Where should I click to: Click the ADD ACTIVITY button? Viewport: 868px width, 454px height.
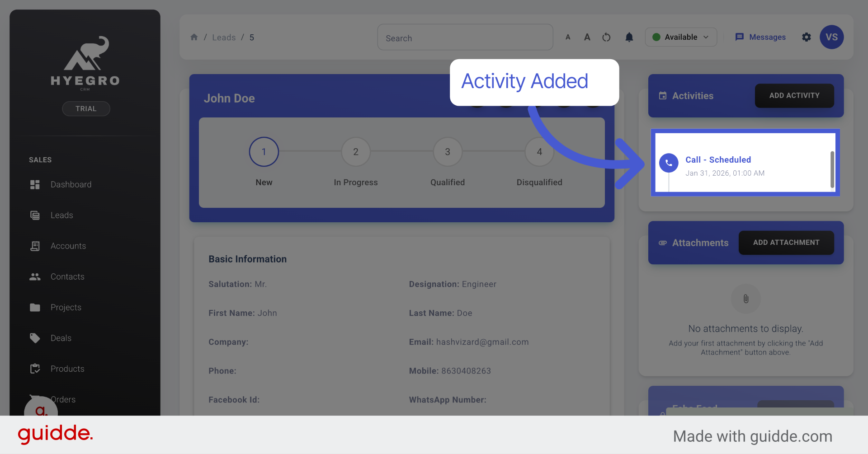tap(794, 96)
